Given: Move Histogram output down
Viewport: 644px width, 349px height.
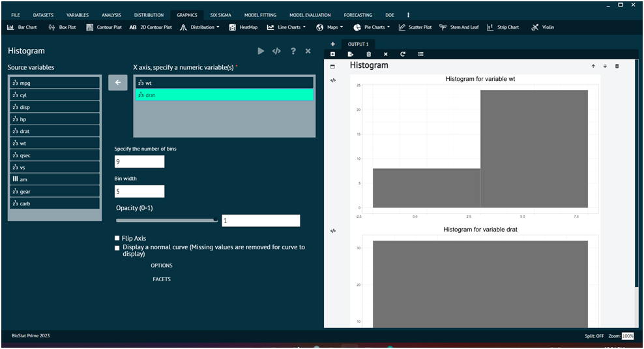Looking at the screenshot, I should pyautogui.click(x=605, y=66).
